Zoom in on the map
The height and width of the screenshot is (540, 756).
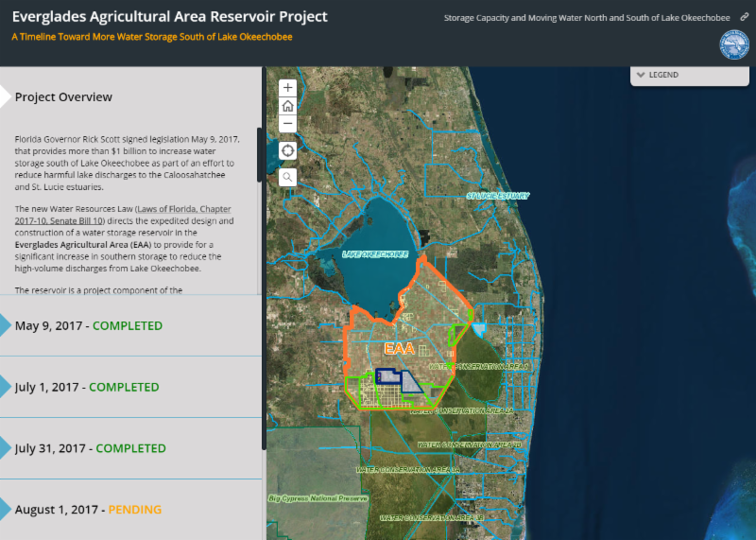[288, 88]
